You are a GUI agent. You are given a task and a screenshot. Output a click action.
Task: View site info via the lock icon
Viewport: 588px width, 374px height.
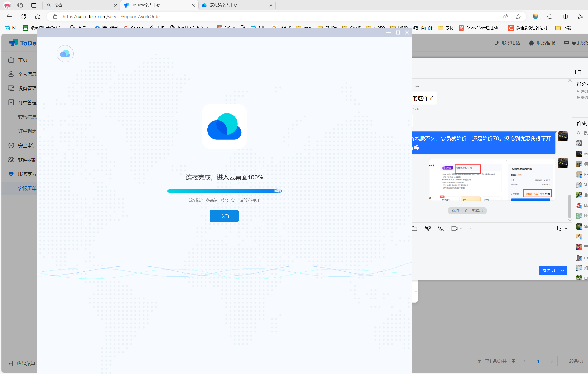tap(55, 17)
